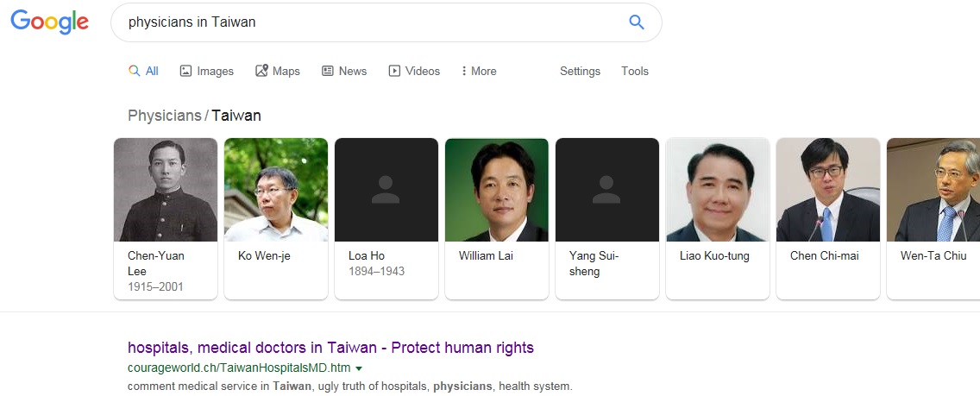Select the Chen Chi-mai photo
980x396 pixels.
pos(827,190)
